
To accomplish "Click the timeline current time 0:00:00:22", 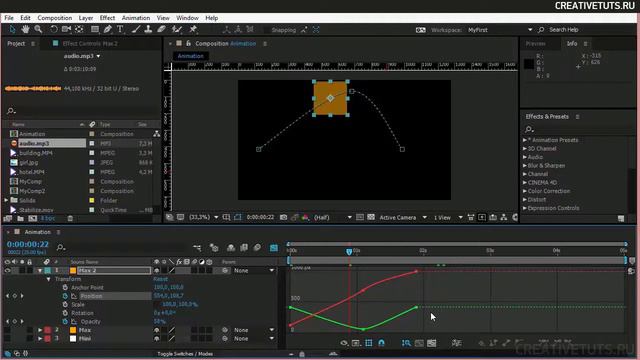I will 28,244.
